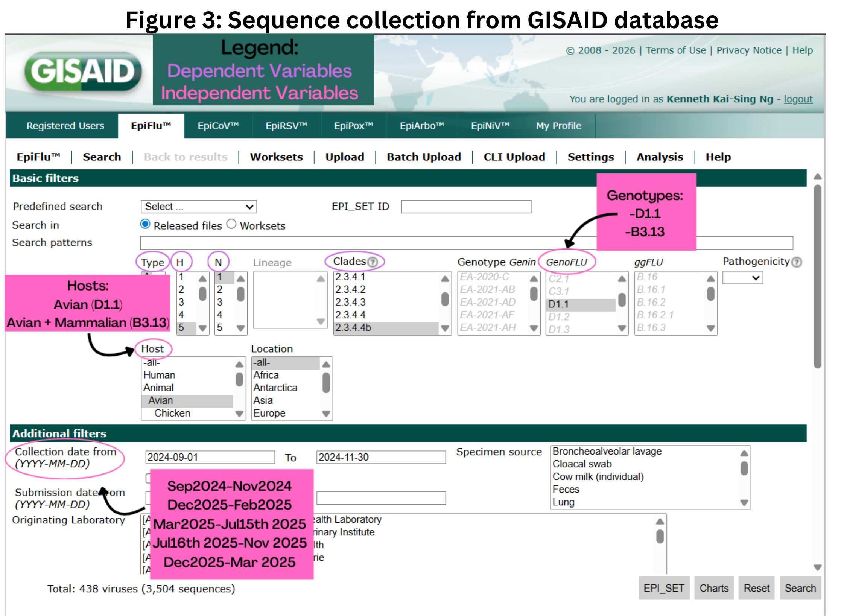Select clade 2.3.4.4b in Clades list
The image size is (844, 616).
(386, 328)
